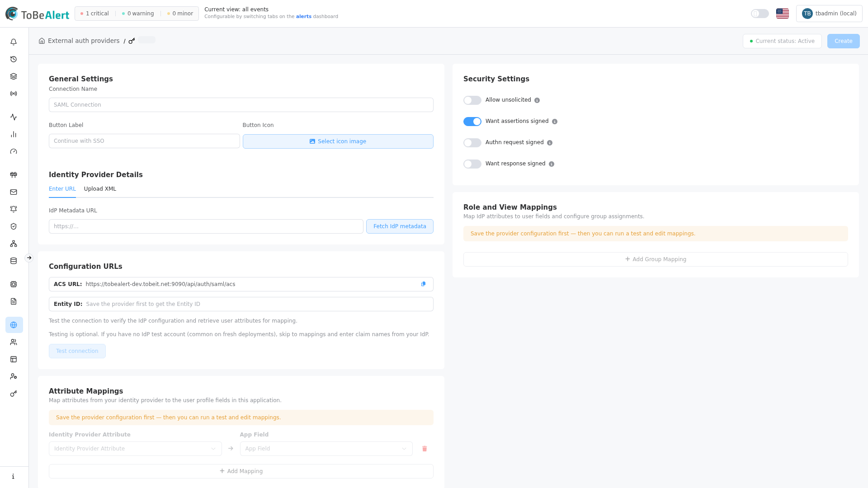
Task: Open the key sidebar icon
Action: pyautogui.click(x=14, y=394)
